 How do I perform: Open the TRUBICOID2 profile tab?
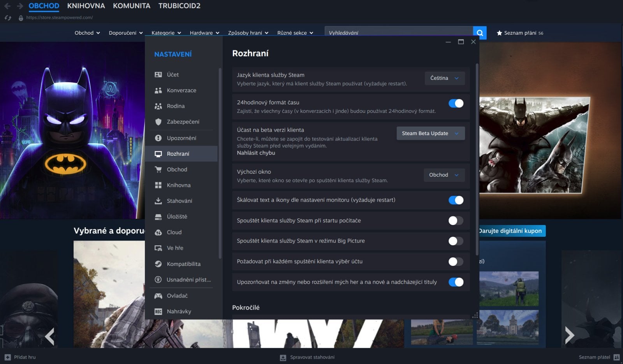180,6
